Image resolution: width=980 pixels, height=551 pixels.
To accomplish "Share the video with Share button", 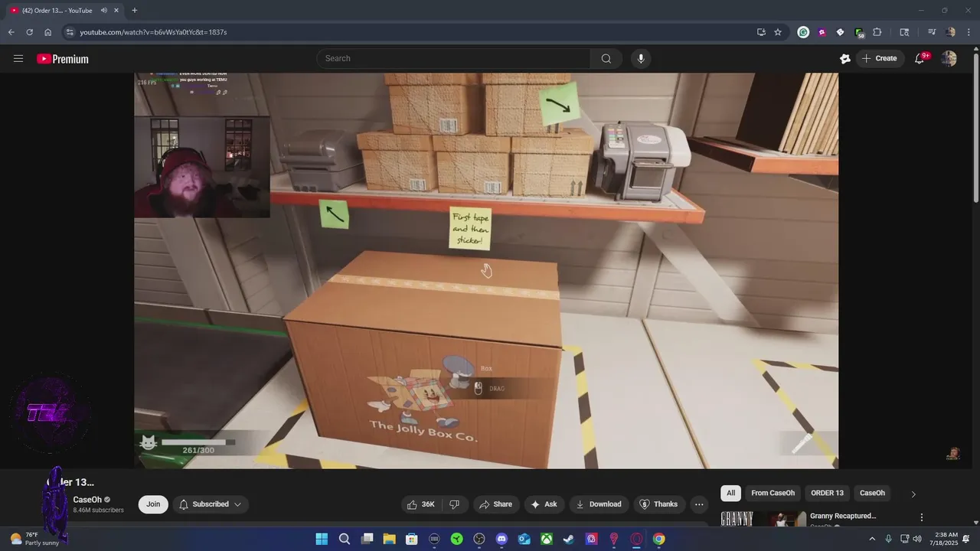I will point(495,504).
